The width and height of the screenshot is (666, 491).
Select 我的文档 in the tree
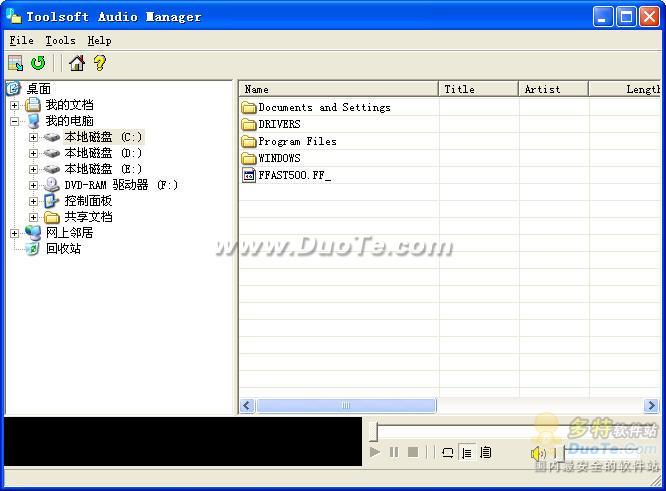pyautogui.click(x=69, y=105)
